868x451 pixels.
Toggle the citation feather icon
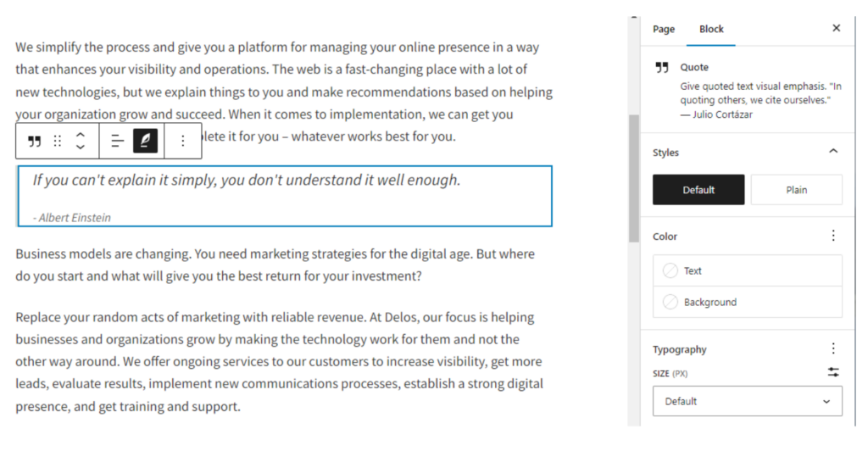click(x=145, y=141)
